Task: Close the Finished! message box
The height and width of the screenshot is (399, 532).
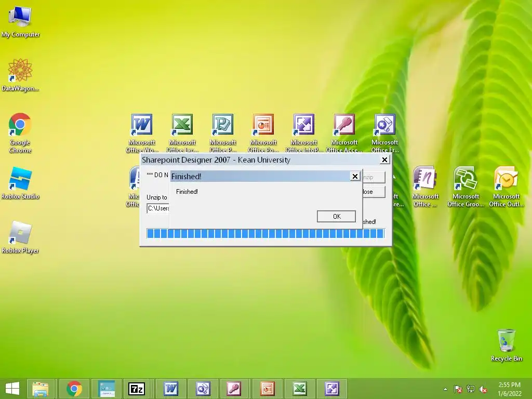Action: point(355,176)
